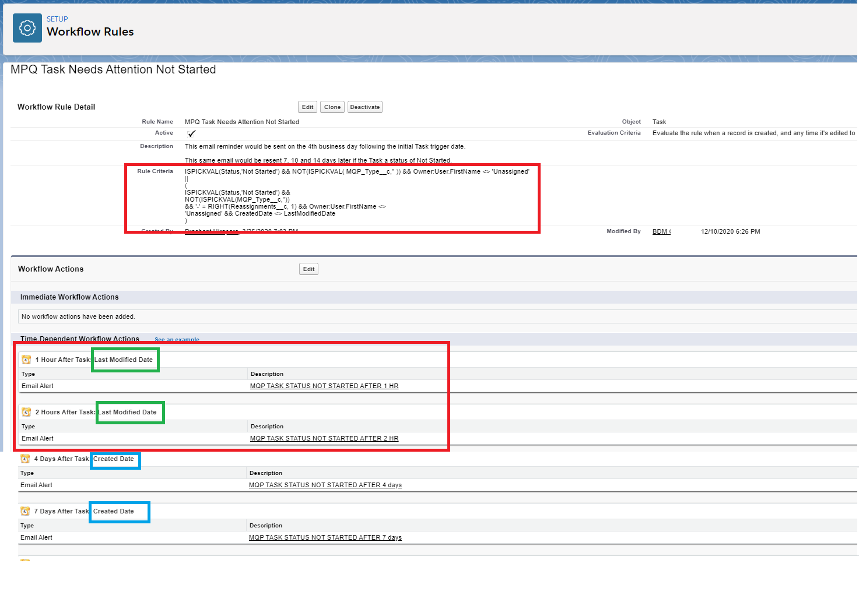Screen dimensions: 859x616
Task: Click the Workflow Rule Detail section title
Action: [56, 107]
